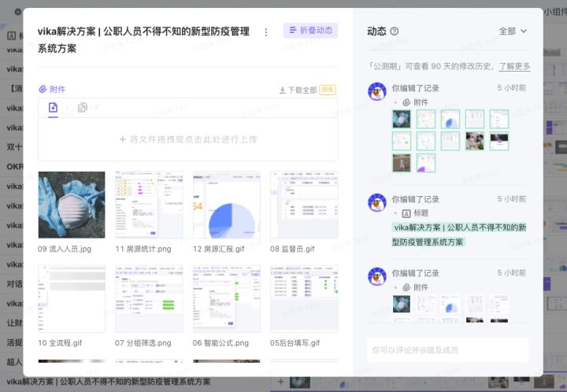567x392 pixels.
Task: Click the background table bottom row title
Action: click(109, 382)
